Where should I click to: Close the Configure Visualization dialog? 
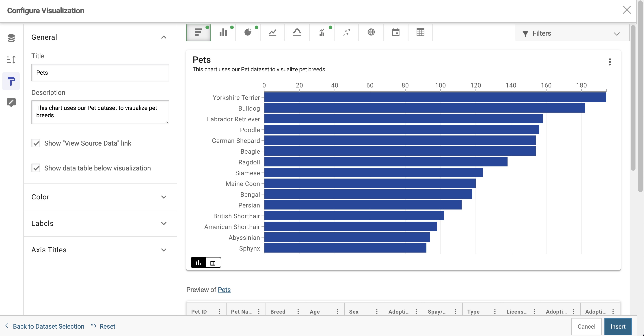(627, 10)
